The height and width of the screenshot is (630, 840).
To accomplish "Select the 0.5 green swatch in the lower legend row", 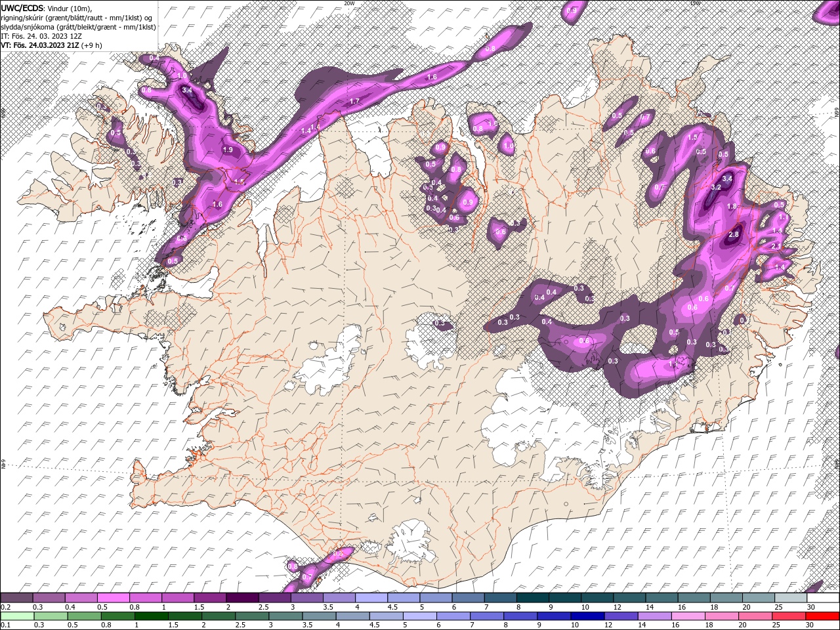I will [83, 616].
